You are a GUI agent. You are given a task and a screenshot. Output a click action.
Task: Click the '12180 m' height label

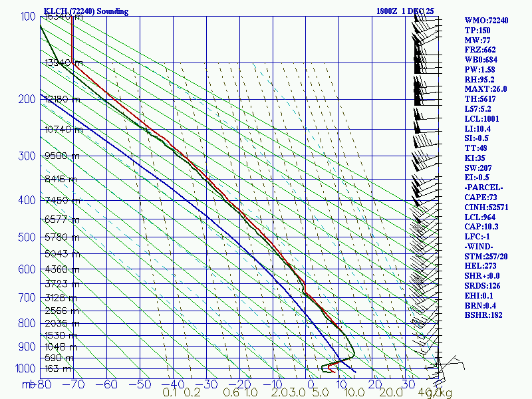coord(63,99)
